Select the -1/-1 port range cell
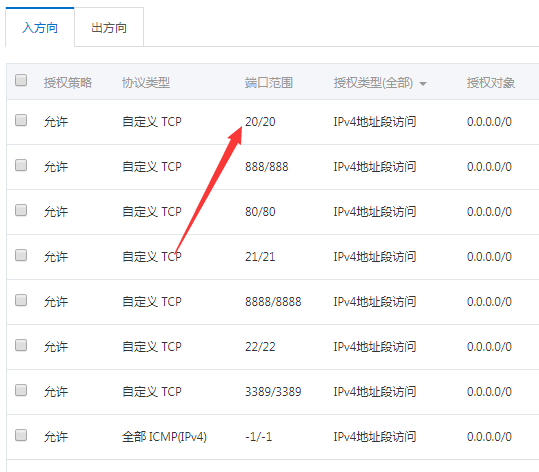This screenshot has width=539, height=472. (x=258, y=437)
